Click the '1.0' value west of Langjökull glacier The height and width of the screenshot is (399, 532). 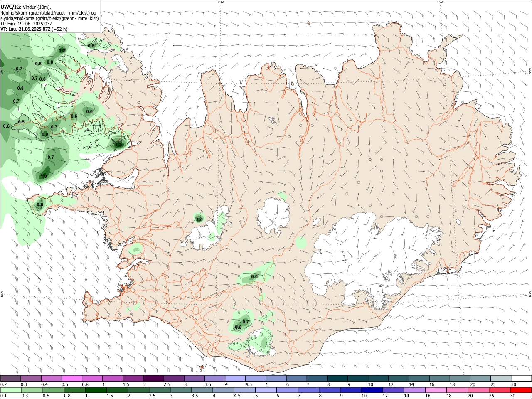pos(199,219)
